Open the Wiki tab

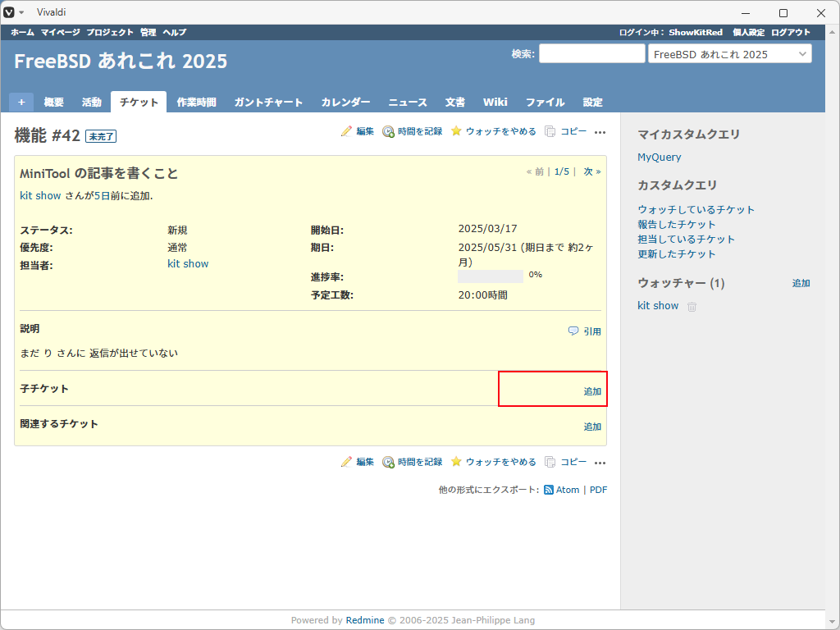point(495,102)
